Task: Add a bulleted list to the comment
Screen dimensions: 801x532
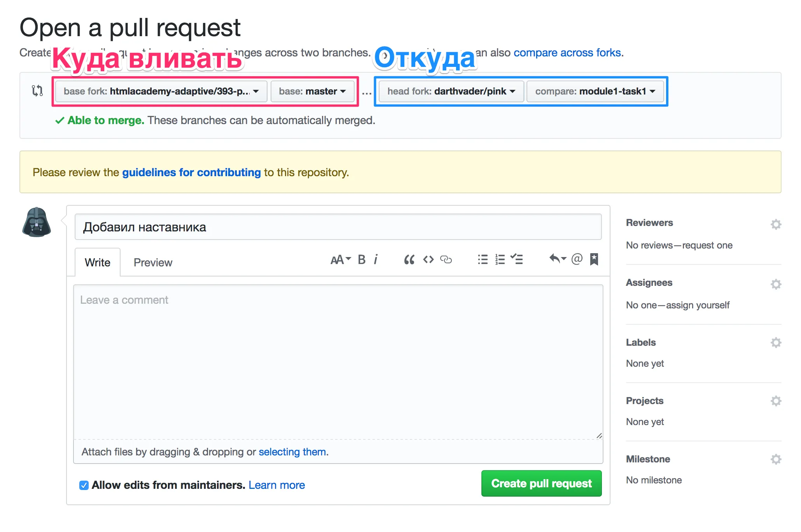Action: [x=482, y=259]
